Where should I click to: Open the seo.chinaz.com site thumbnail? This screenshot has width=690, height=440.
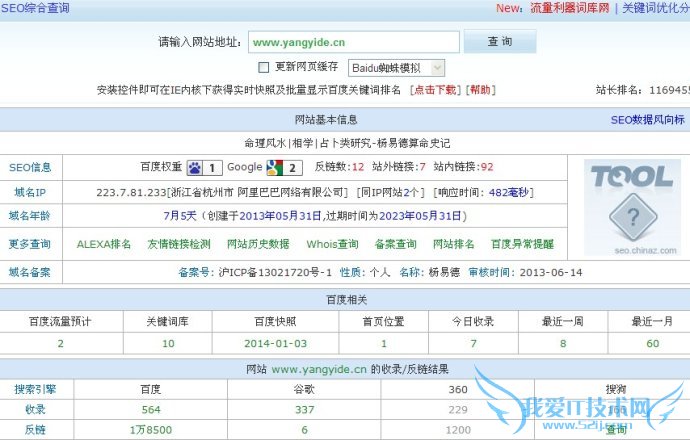tap(632, 208)
